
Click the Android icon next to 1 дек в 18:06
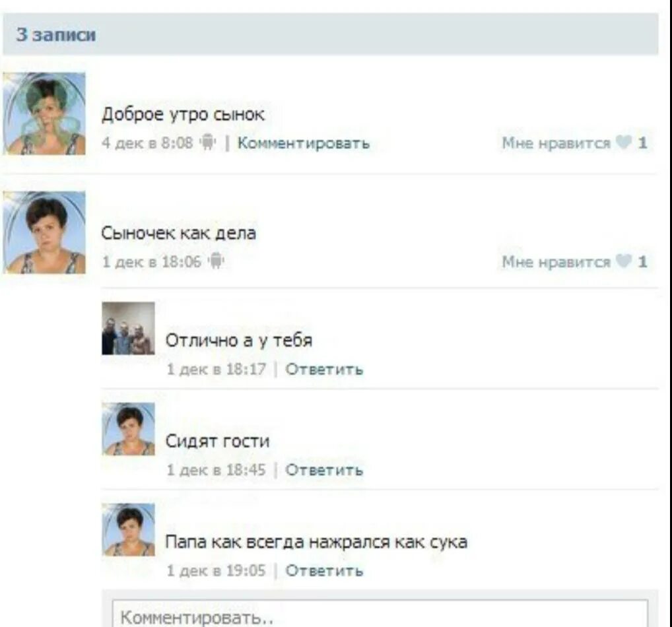(216, 261)
